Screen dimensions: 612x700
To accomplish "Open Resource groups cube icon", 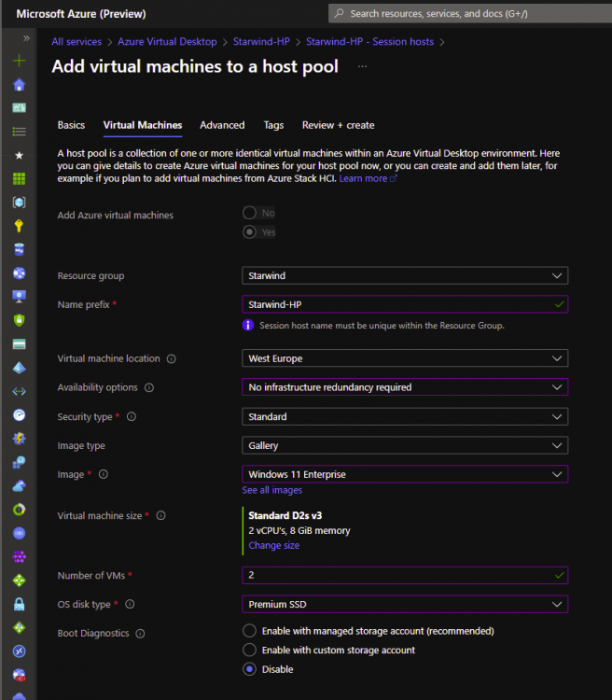I will 20,203.
